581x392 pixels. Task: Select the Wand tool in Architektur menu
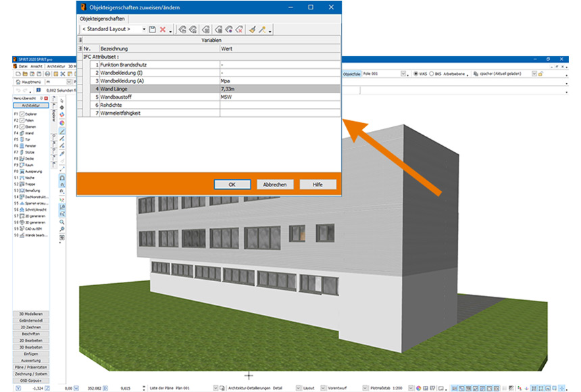(29, 133)
